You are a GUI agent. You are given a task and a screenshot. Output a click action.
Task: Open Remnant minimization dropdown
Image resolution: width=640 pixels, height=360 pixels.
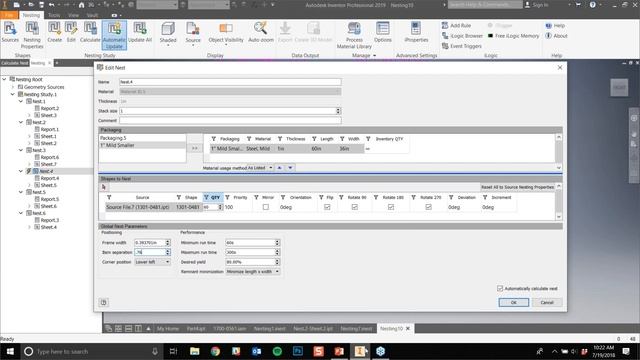[253, 271]
